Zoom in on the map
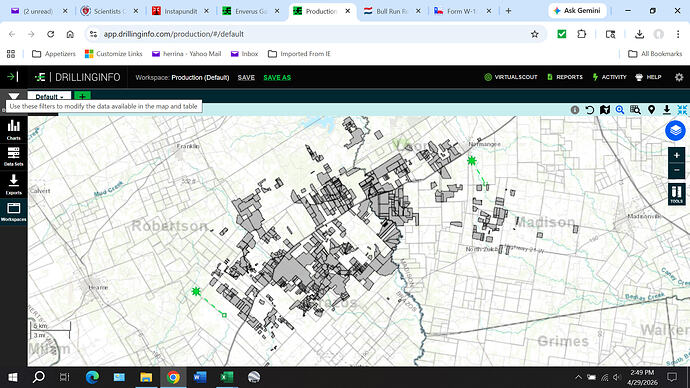The image size is (690, 388). [676, 155]
